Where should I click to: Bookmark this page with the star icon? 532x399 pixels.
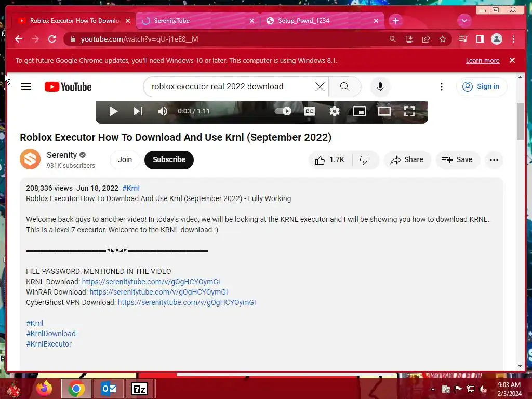point(443,39)
